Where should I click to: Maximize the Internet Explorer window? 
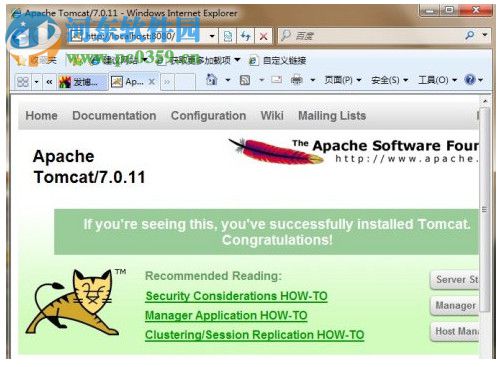pos(449,11)
